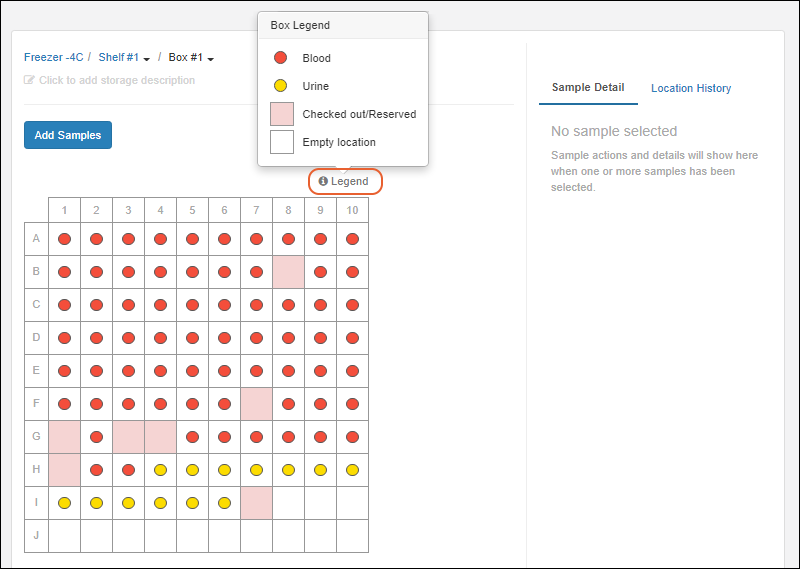Click the urine sample in cell H10
800x569 pixels.
352,470
